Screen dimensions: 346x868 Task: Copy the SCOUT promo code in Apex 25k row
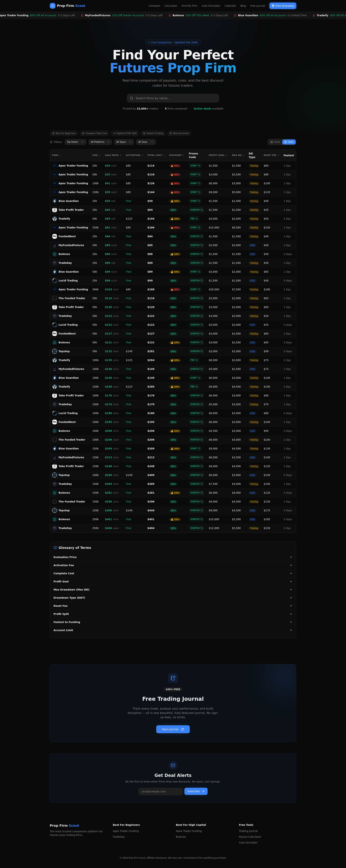pos(195,166)
